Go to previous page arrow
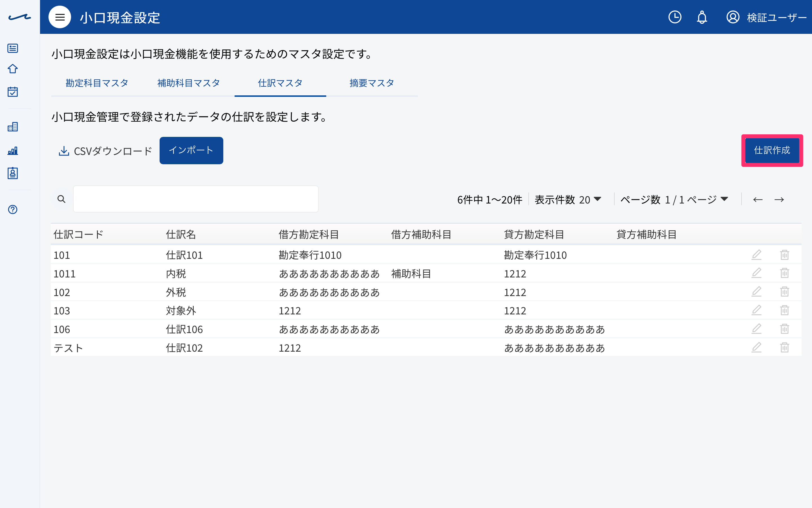 [758, 200]
